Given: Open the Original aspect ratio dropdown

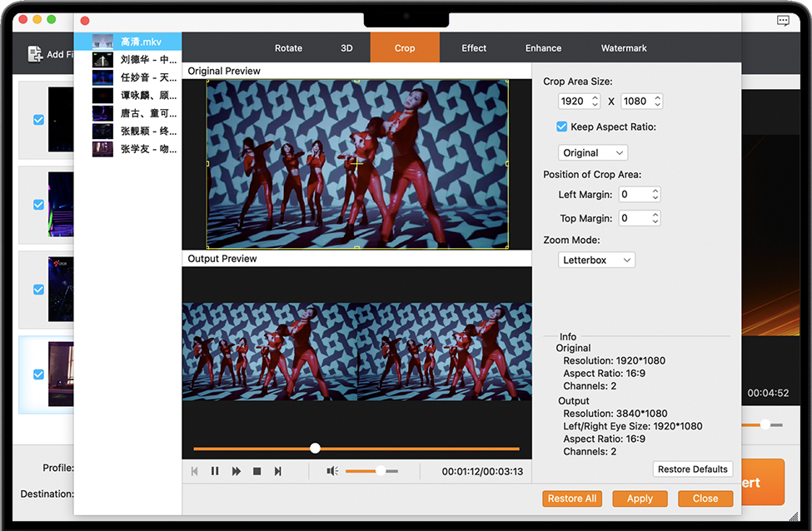Looking at the screenshot, I should click(x=592, y=153).
